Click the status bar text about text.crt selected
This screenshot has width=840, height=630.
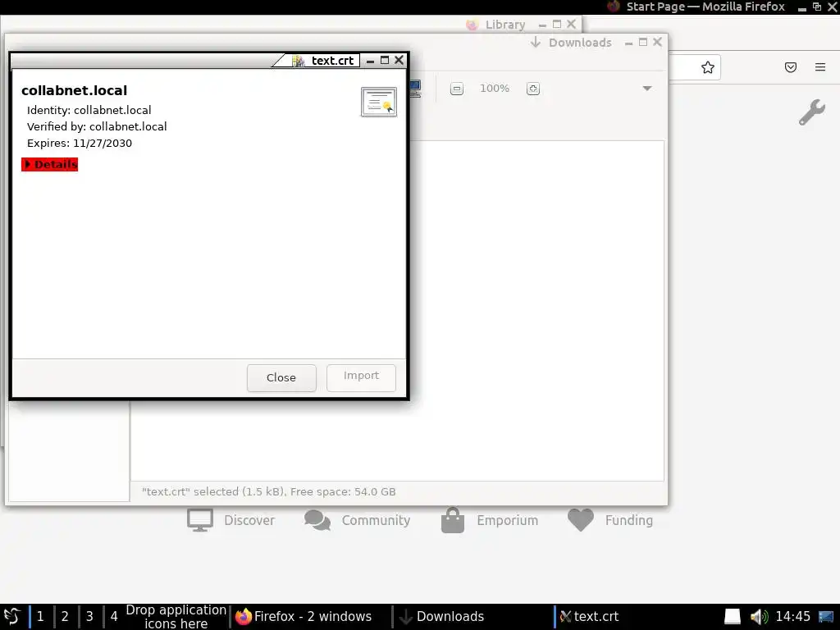(268, 492)
